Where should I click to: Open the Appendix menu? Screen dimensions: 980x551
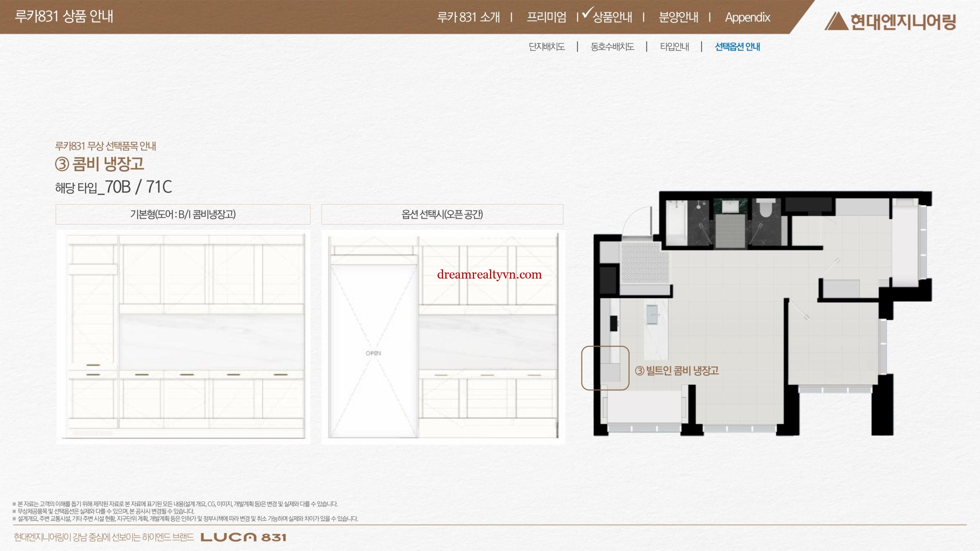pos(747,17)
